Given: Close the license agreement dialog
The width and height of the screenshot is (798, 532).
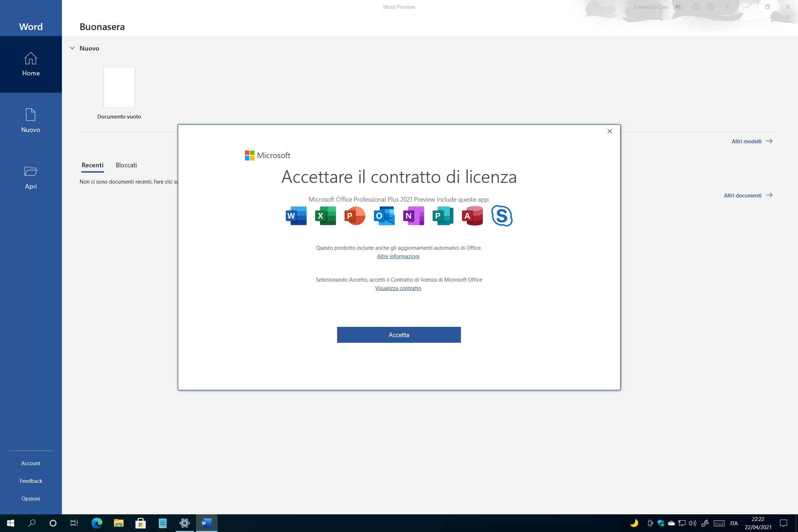Looking at the screenshot, I should pos(610,131).
